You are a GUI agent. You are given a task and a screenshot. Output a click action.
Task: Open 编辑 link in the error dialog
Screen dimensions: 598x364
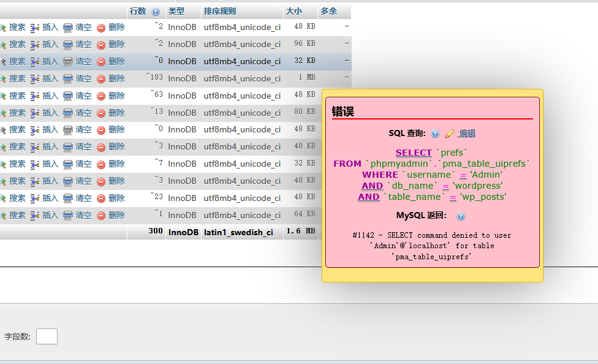[467, 134]
